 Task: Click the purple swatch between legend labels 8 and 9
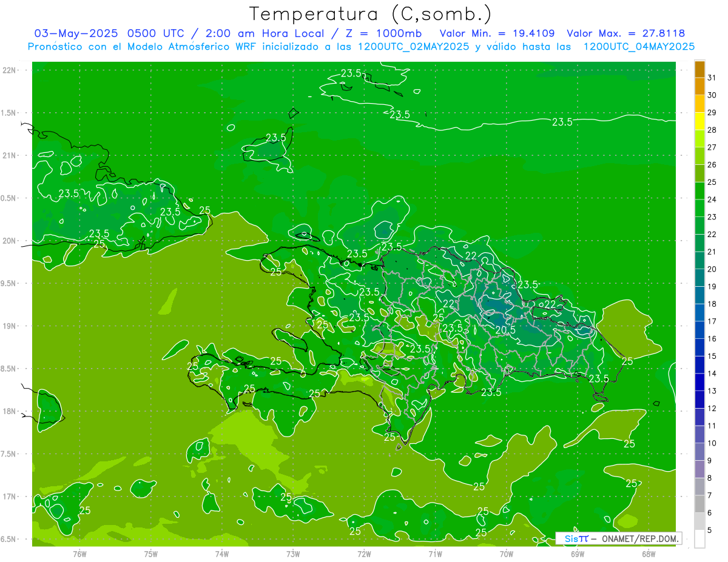(x=700, y=470)
